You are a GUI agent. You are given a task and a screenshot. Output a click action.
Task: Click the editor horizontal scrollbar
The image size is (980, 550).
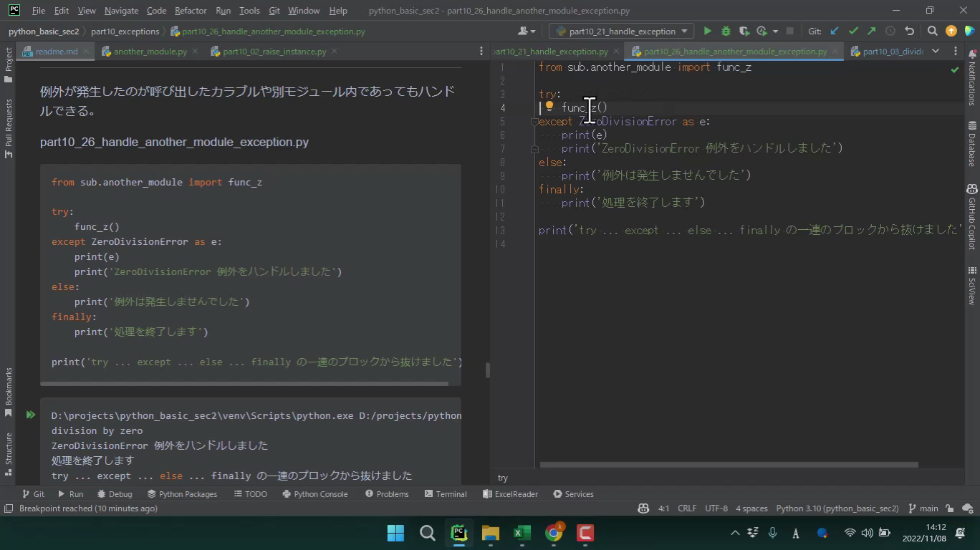point(729,465)
